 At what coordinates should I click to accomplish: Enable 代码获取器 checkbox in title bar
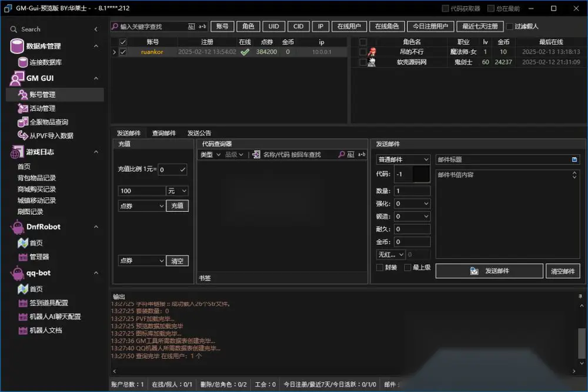coord(445,8)
